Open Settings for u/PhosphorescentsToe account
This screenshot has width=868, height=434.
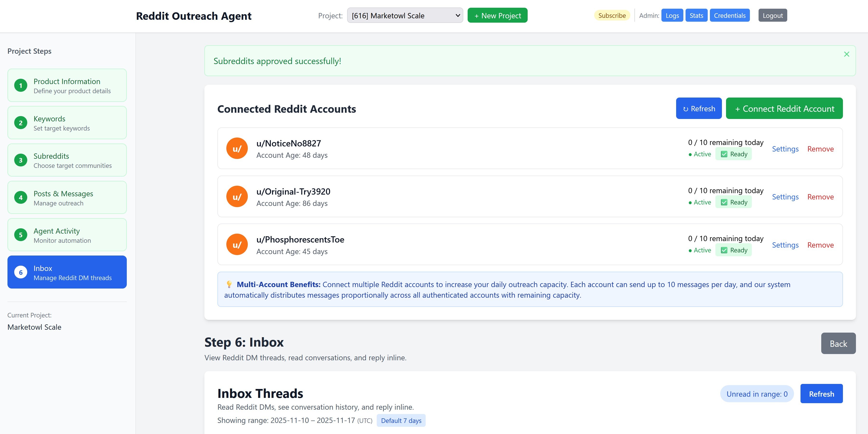click(x=785, y=245)
